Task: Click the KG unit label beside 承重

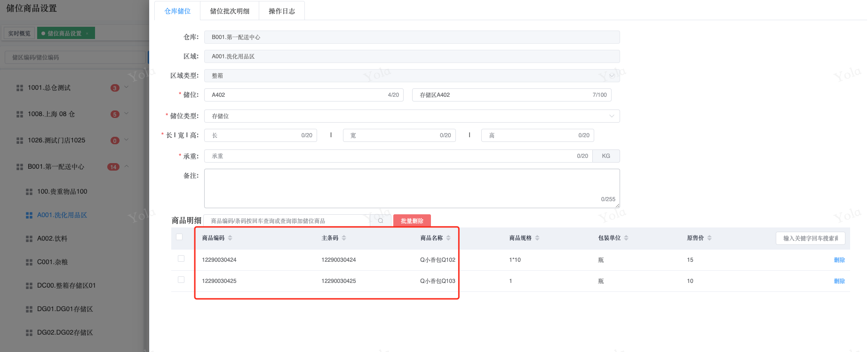Action: 606,156
